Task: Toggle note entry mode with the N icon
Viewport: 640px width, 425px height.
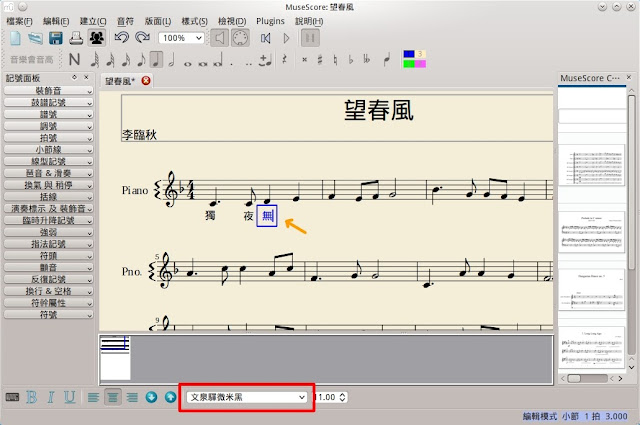Action: pos(74,60)
